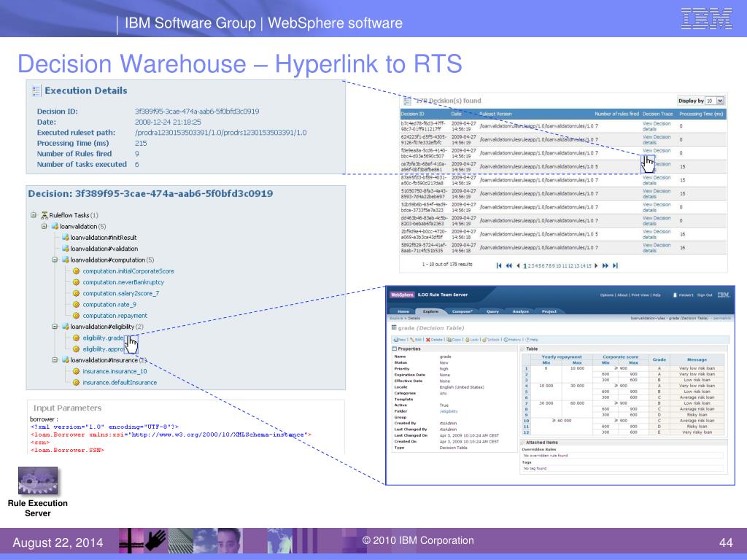The image size is (747, 560).
Task: Click the executed ruleset path value
Action: (220, 133)
